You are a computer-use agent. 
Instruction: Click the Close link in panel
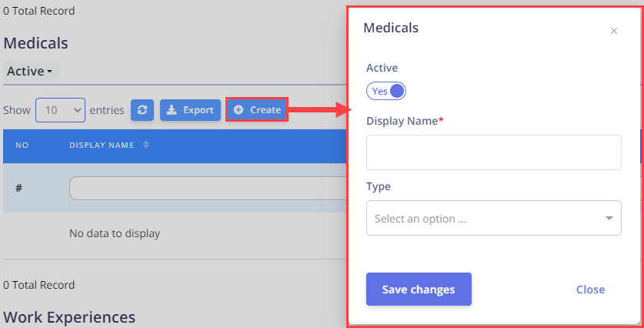590,290
